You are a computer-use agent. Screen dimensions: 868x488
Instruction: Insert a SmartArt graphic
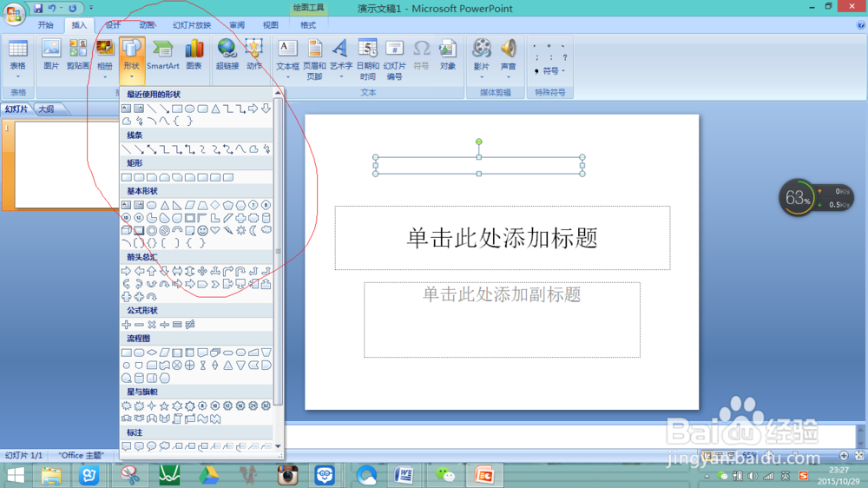(x=163, y=55)
